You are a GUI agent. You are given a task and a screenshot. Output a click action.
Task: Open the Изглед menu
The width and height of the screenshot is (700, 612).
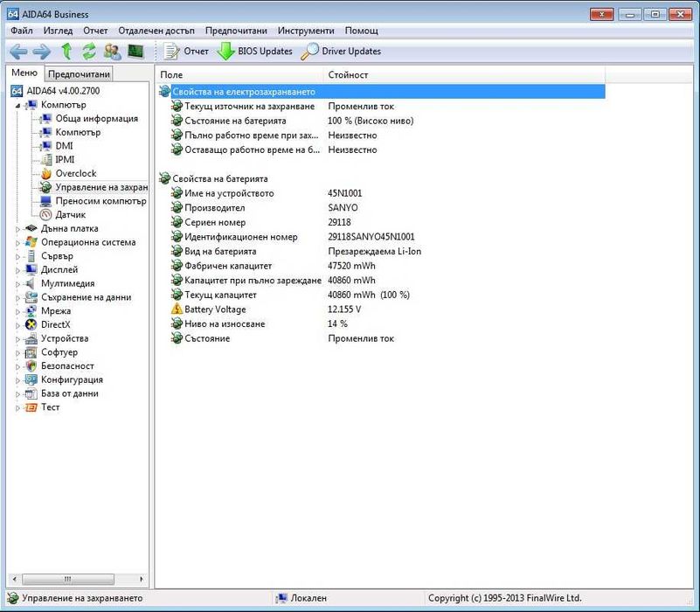click(x=58, y=31)
